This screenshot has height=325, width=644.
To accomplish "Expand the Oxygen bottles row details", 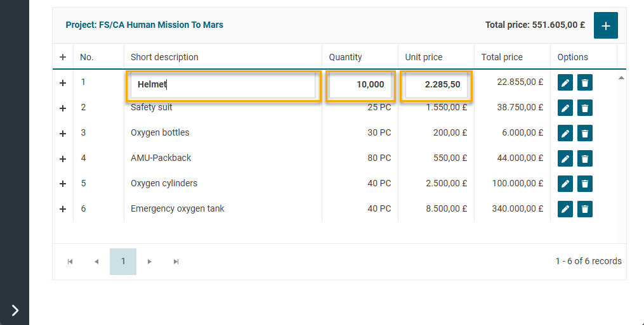I will 63,134.
